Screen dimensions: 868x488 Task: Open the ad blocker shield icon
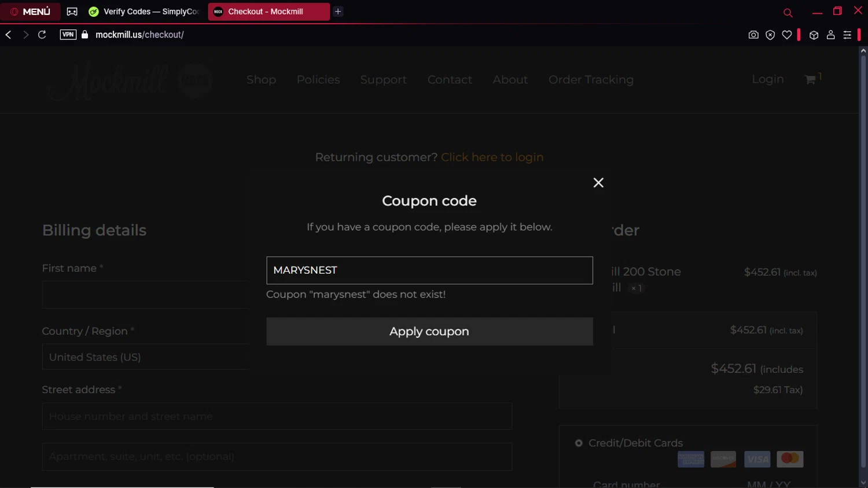coord(770,35)
